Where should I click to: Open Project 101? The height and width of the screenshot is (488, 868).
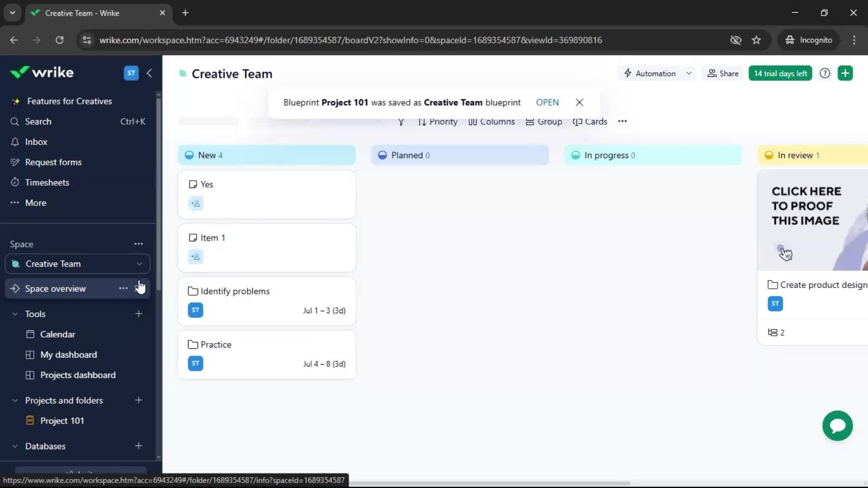[62, 421]
